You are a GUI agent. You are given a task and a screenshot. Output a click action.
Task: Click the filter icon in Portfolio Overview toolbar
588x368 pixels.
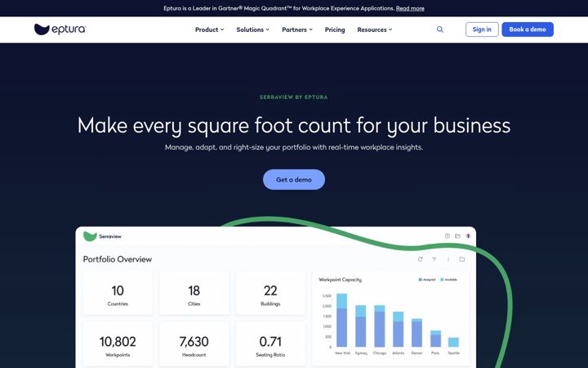click(434, 259)
